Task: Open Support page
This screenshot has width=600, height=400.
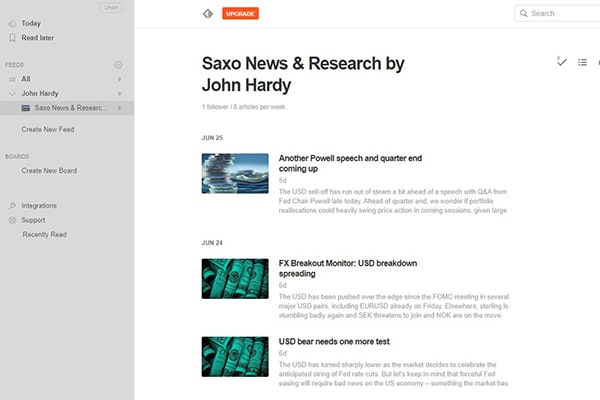Action: tap(33, 220)
